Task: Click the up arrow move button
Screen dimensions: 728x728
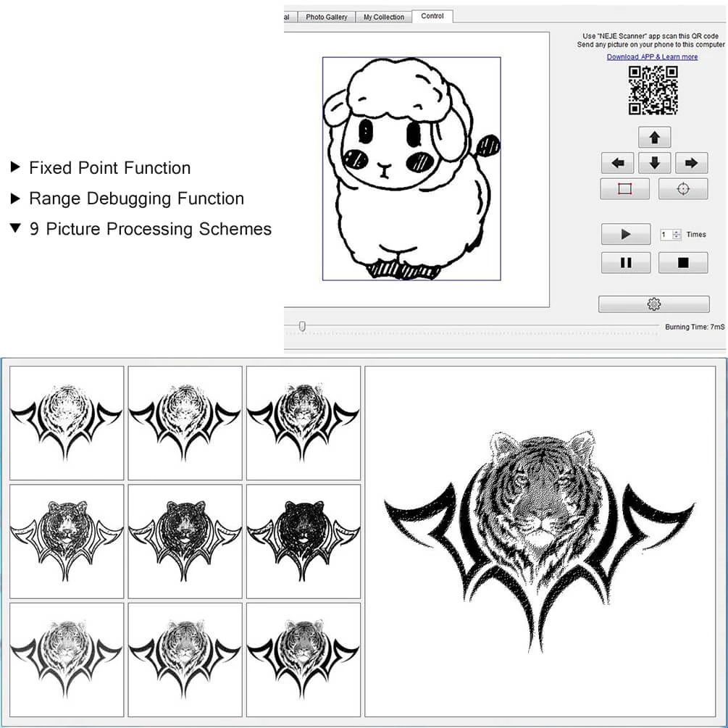Action: (x=654, y=137)
